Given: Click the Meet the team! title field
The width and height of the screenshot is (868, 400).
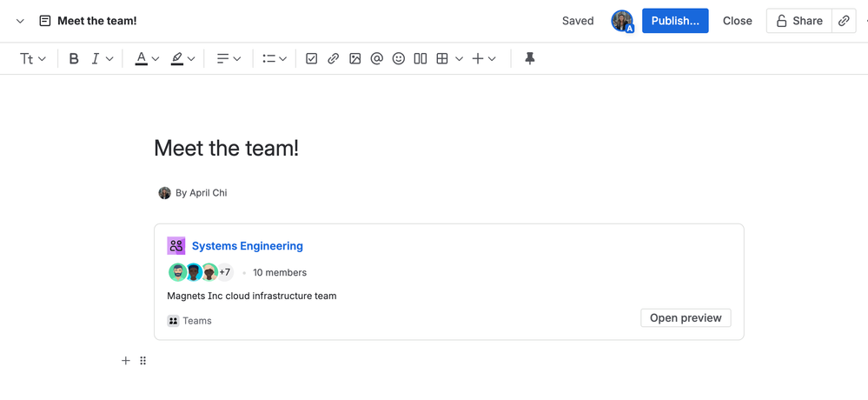Looking at the screenshot, I should click(227, 149).
